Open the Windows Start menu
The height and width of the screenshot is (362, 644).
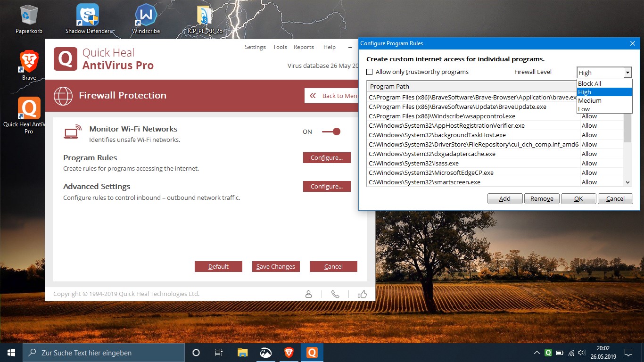click(11, 353)
